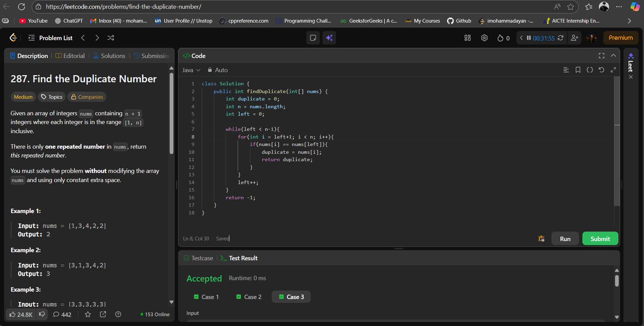Like the problem, 24.8K thumbs up
Viewport: 644px width, 326px height.
coord(21,314)
